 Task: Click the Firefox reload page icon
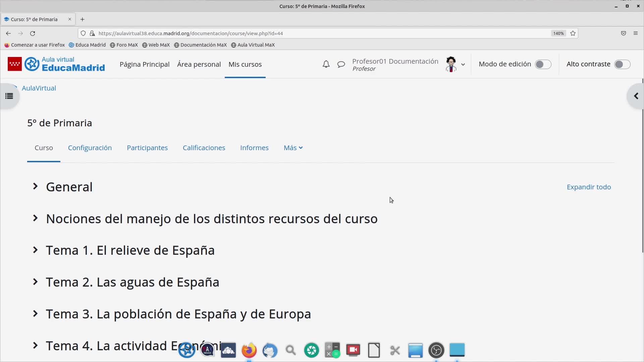tap(33, 33)
